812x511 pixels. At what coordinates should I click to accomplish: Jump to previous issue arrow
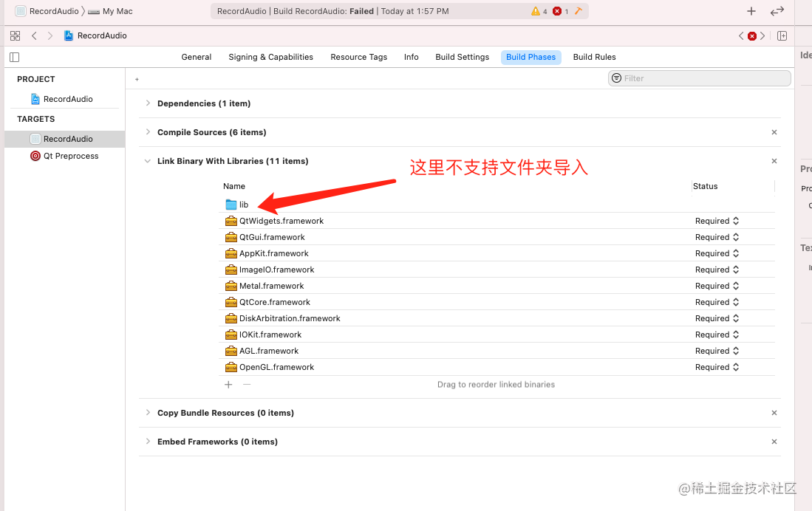point(741,35)
